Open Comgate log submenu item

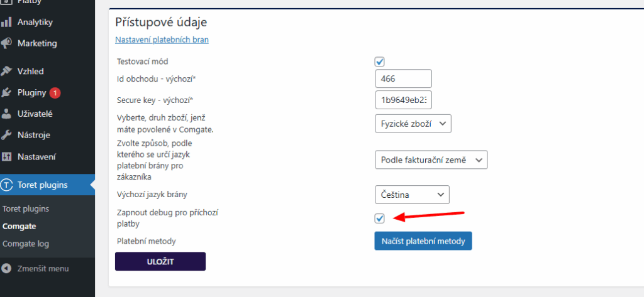click(x=26, y=244)
